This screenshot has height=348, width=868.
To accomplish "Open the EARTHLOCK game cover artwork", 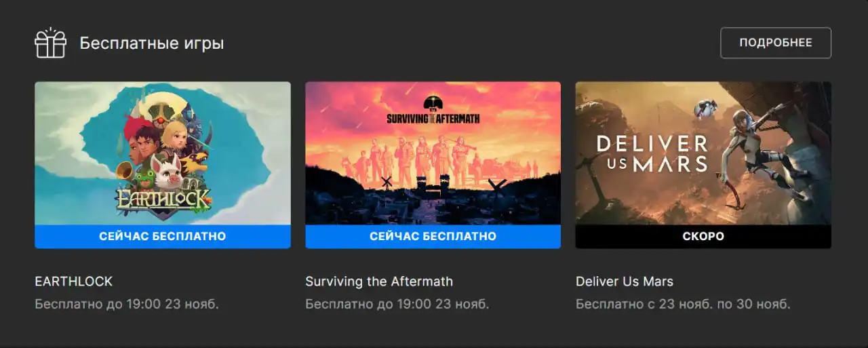I will point(163,153).
